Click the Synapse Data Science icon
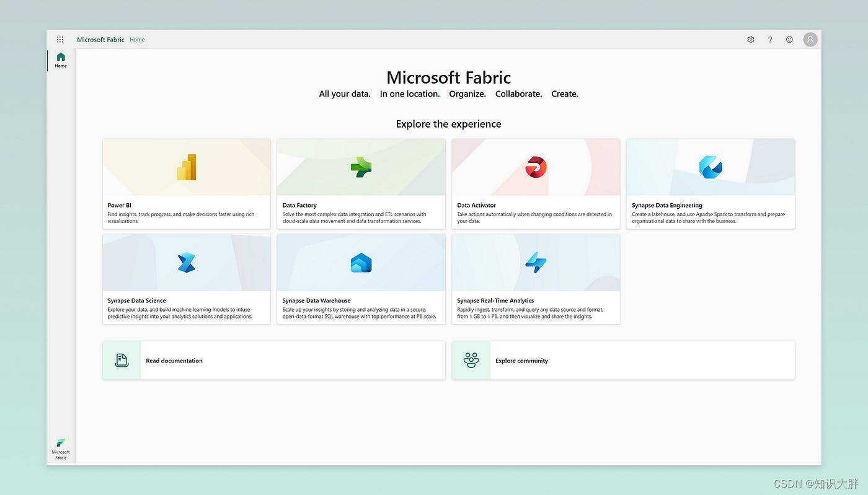 [187, 263]
